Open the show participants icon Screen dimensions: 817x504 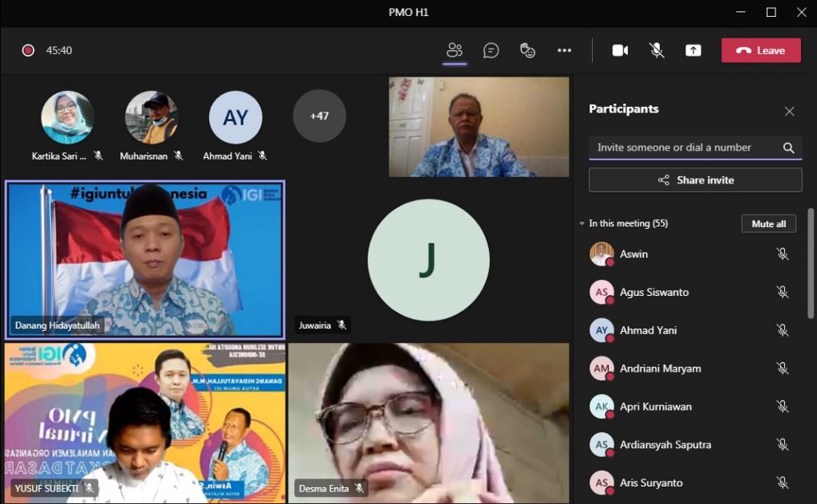(x=455, y=50)
